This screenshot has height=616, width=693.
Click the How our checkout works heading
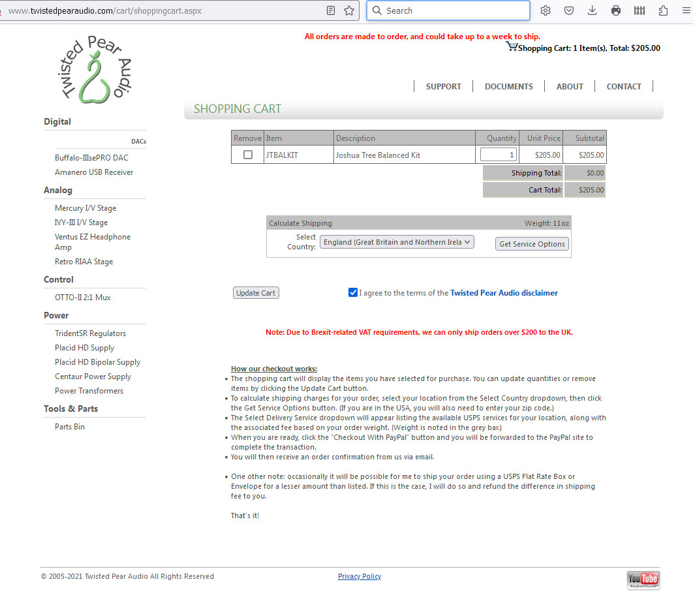click(x=274, y=369)
